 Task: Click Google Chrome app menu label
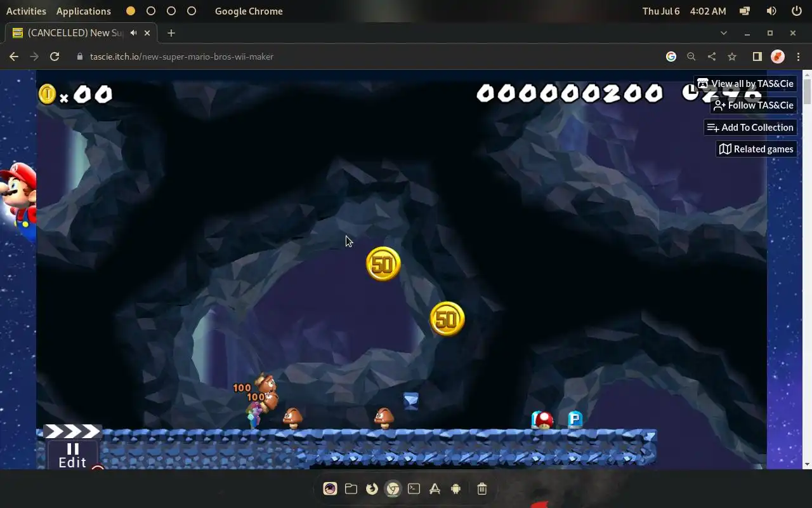coord(249,11)
